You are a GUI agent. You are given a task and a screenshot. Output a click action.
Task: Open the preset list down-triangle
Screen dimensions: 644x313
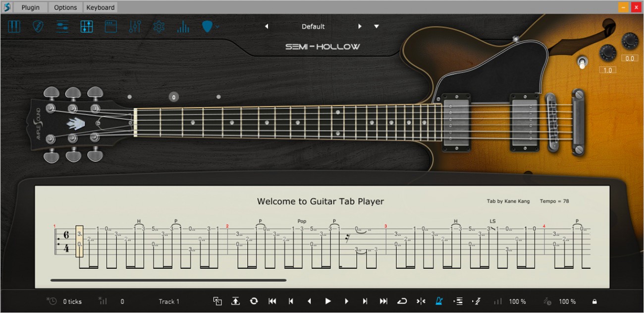point(376,26)
